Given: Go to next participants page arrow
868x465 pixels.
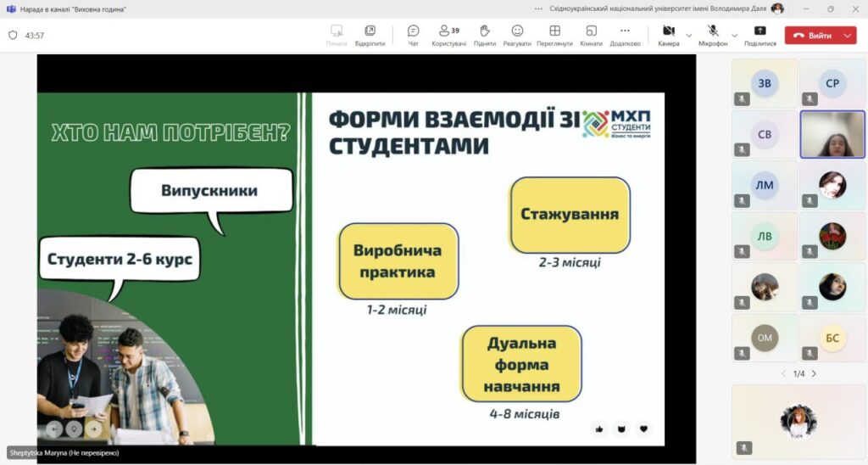Looking at the screenshot, I should [814, 373].
